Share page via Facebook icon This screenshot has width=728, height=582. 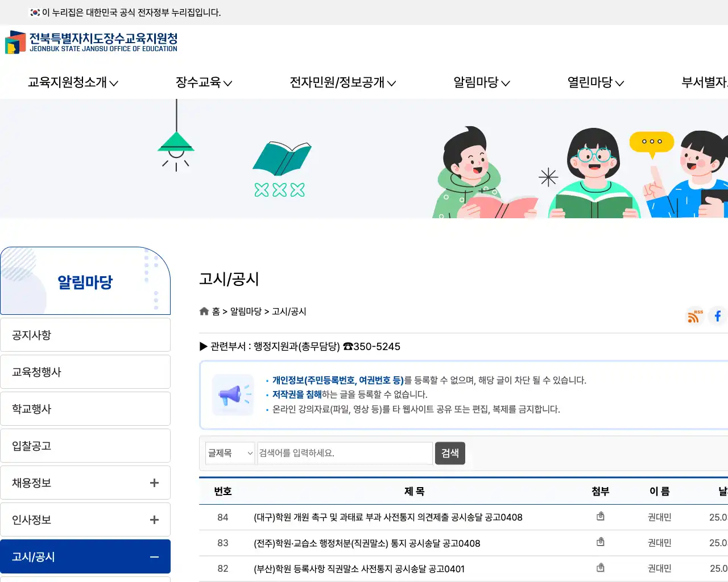click(x=718, y=316)
